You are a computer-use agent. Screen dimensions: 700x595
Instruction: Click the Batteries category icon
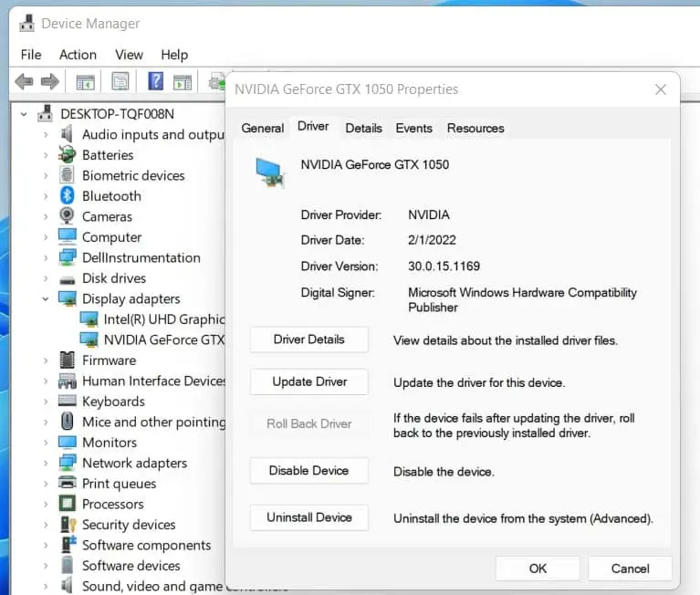coord(67,154)
